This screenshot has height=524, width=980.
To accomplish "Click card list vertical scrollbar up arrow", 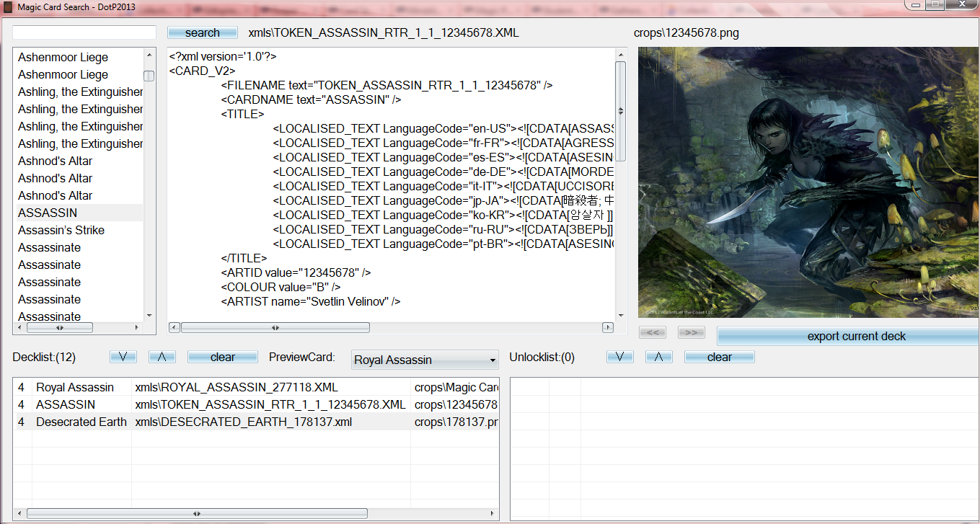I will (149, 55).
